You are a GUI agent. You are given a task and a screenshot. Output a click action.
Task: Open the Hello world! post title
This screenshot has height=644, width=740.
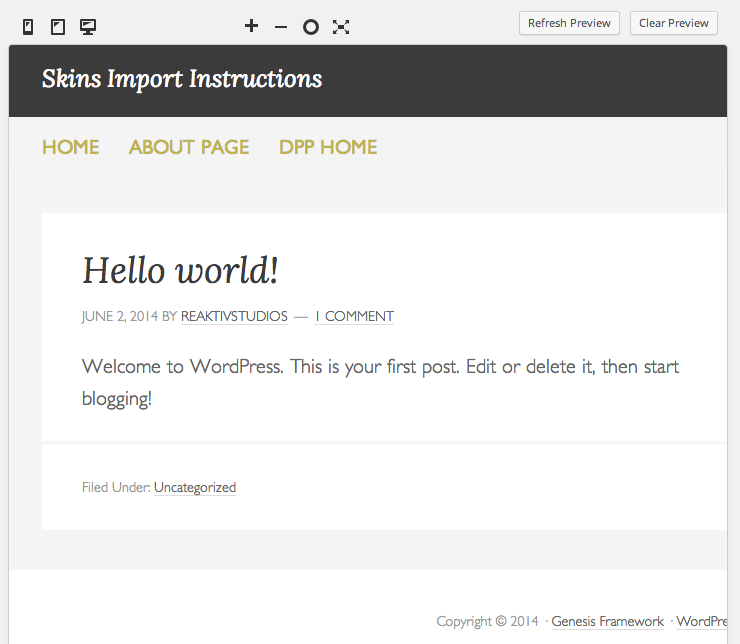pos(180,270)
